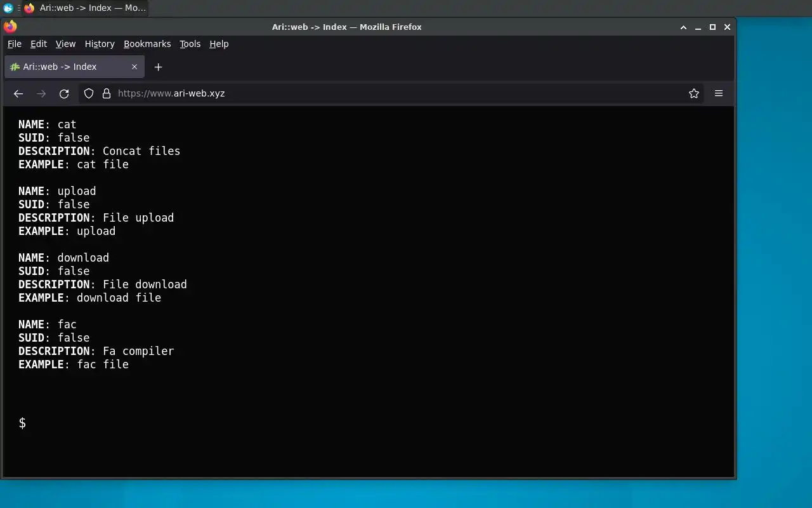Image resolution: width=812 pixels, height=508 pixels.
Task: Click 'EXAMPLE: cat file' text
Action: pyautogui.click(x=74, y=164)
